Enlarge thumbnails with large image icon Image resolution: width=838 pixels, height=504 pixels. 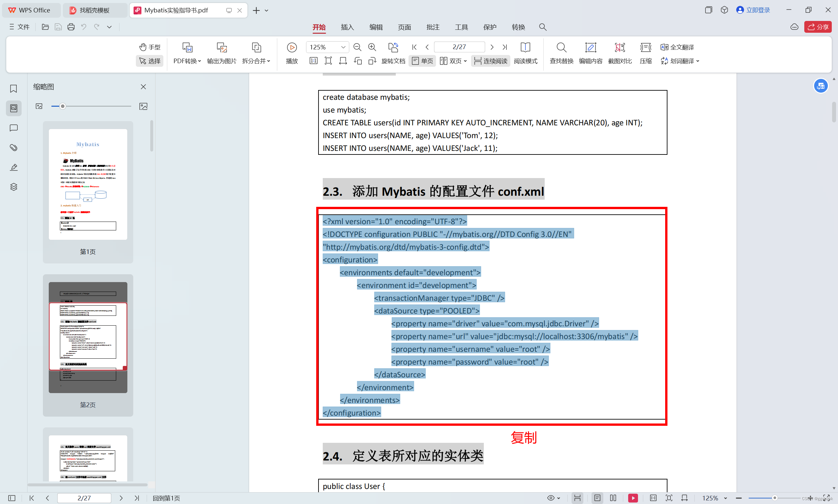(143, 106)
